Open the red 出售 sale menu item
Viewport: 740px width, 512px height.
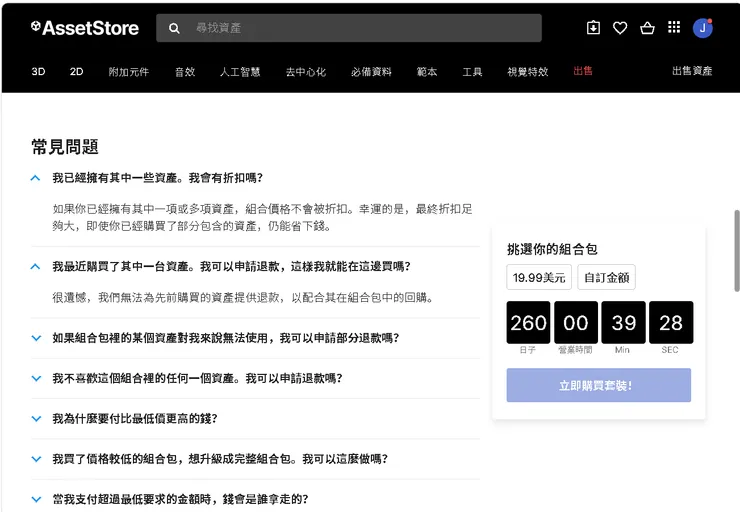click(583, 71)
